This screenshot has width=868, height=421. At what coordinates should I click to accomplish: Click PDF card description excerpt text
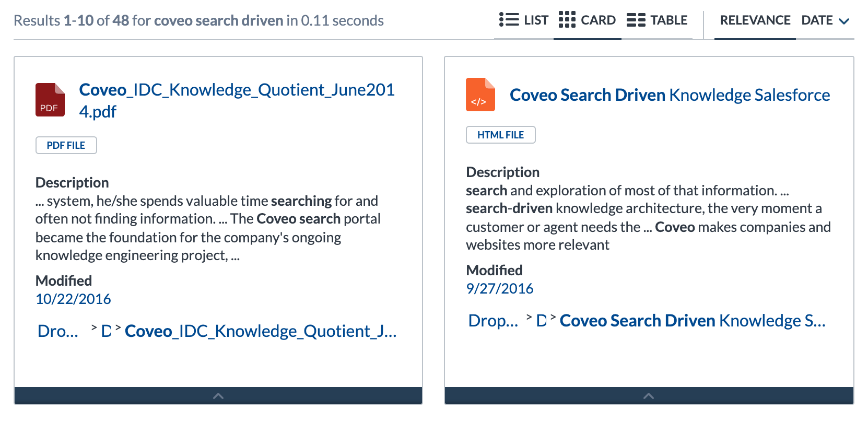tap(208, 228)
